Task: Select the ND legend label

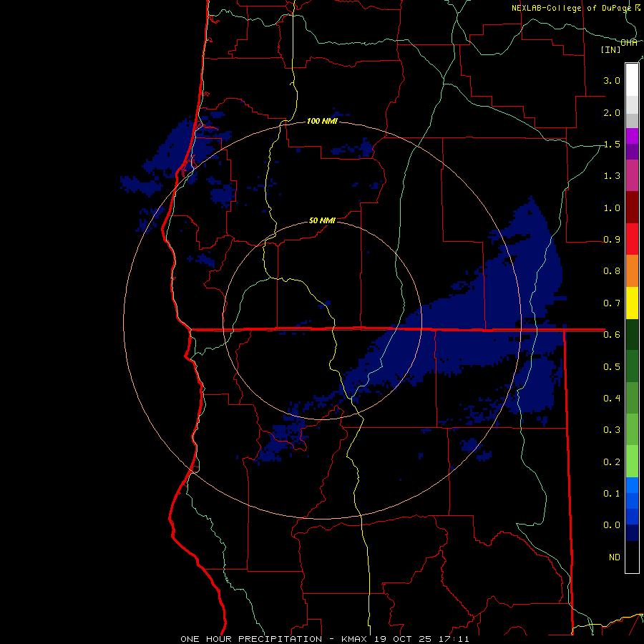Action: click(615, 557)
